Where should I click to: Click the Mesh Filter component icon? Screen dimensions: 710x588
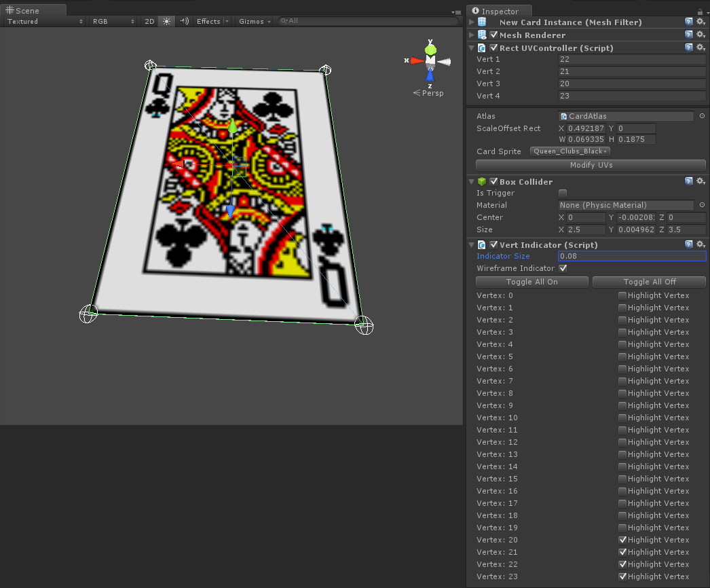click(482, 22)
